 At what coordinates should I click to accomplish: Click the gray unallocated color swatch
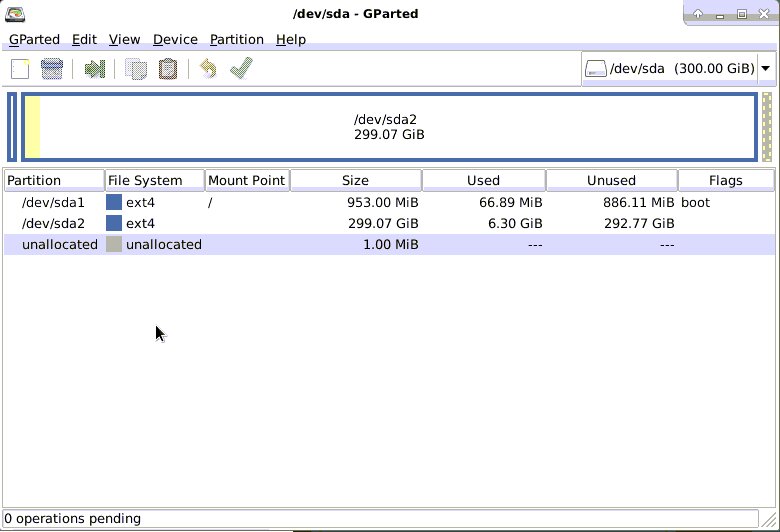[114, 244]
